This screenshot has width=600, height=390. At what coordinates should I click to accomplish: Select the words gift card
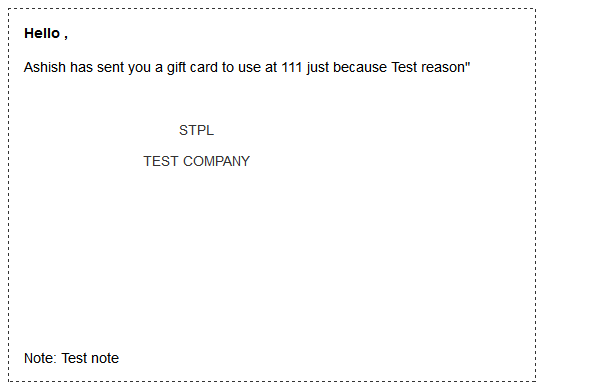pyautogui.click(x=192, y=68)
